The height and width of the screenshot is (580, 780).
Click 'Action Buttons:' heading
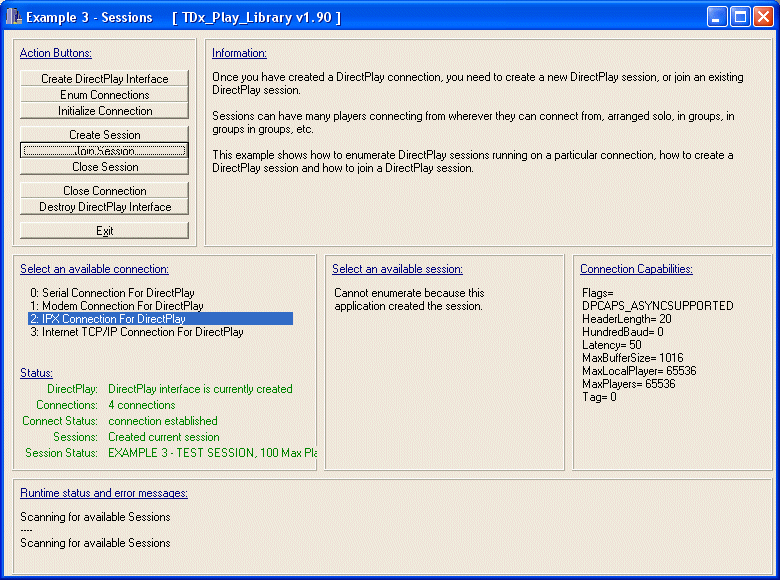56,53
